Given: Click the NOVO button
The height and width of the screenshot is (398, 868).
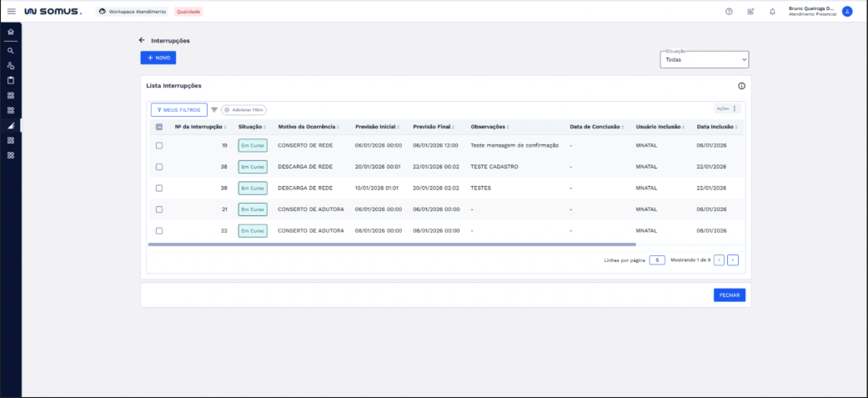Looking at the screenshot, I should 158,58.
